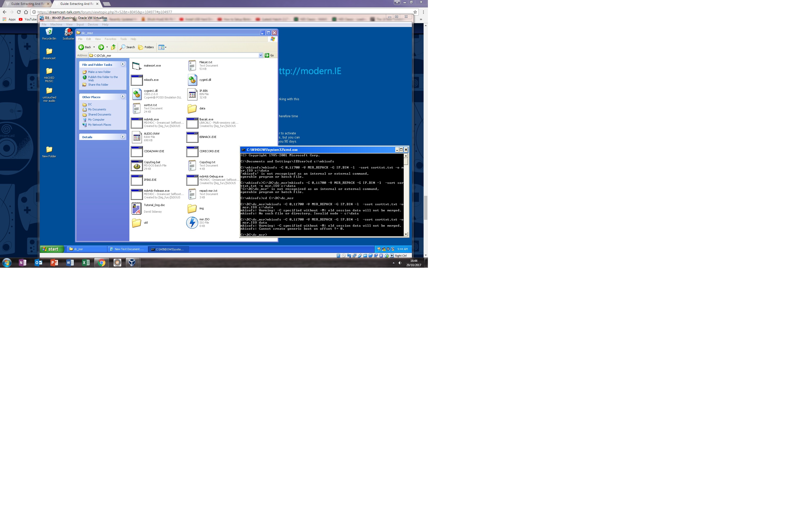Click the host volume speaker icon

(400, 263)
